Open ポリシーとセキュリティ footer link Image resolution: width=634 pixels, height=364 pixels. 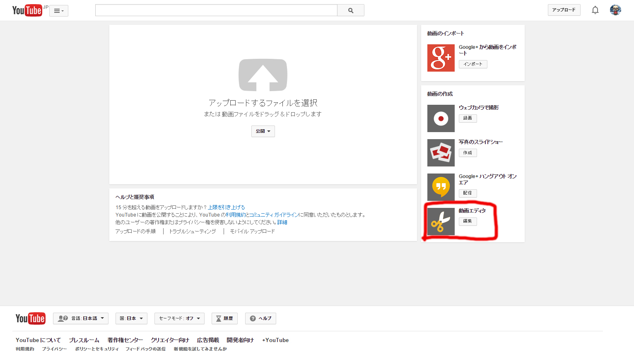97,349
